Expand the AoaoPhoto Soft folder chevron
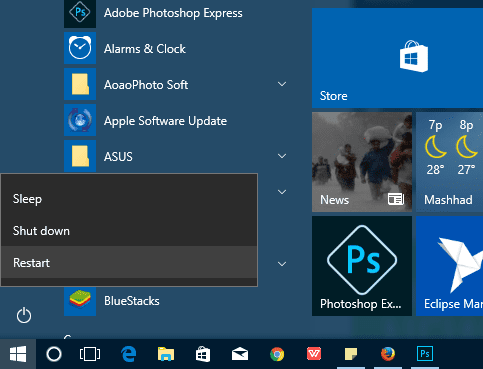483x369 pixels. coord(282,84)
